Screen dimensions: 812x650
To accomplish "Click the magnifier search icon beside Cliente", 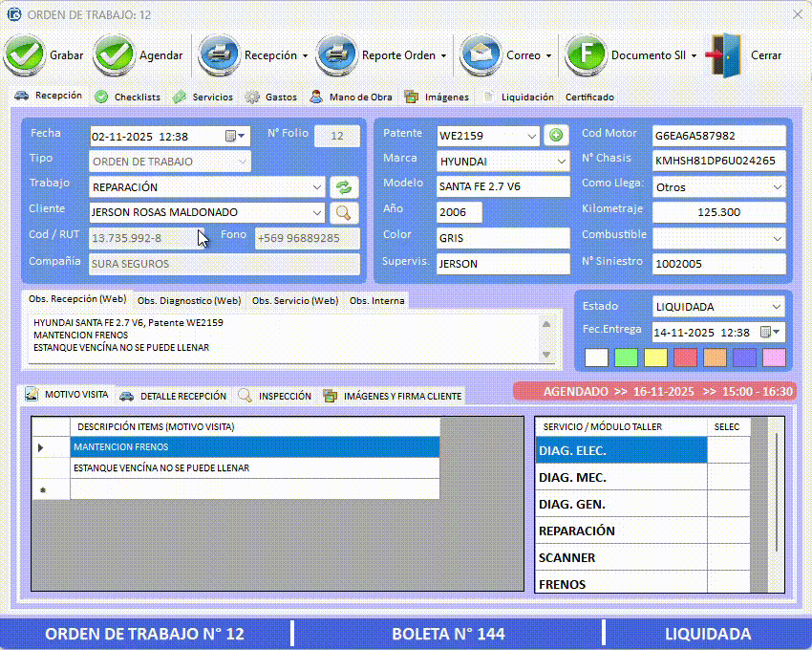I will (343, 212).
